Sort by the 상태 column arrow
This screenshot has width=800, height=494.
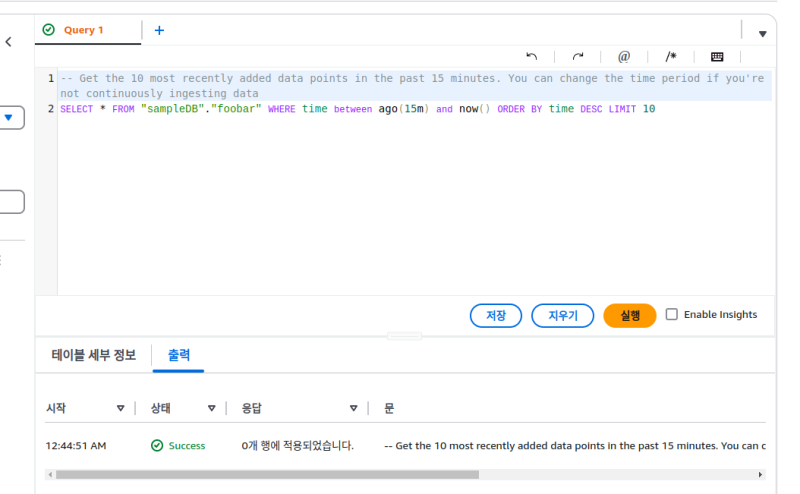click(x=211, y=408)
